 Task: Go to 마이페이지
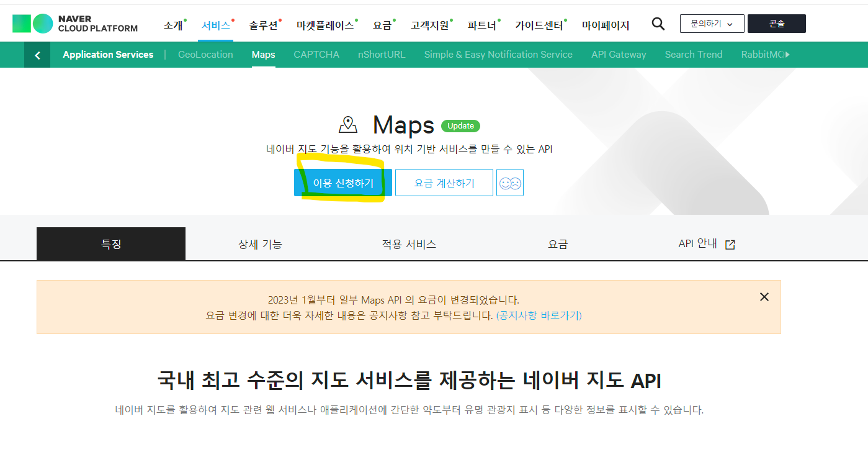pyautogui.click(x=606, y=25)
